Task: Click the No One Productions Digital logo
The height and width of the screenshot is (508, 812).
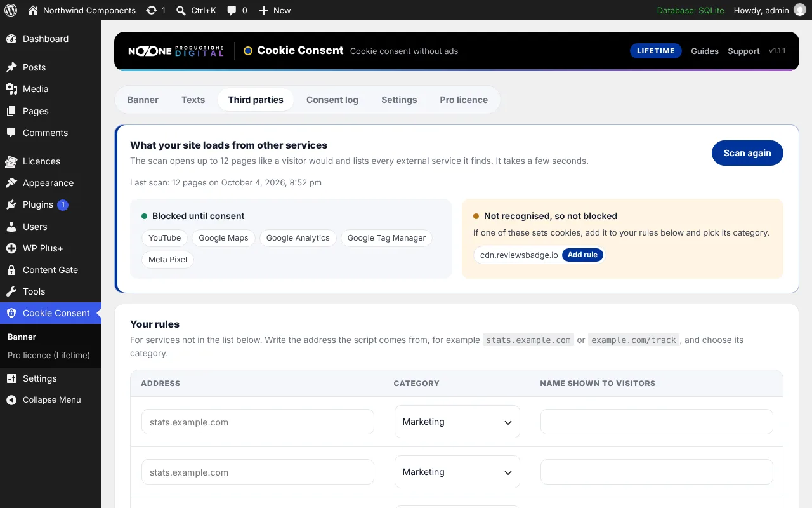Action: (176, 51)
